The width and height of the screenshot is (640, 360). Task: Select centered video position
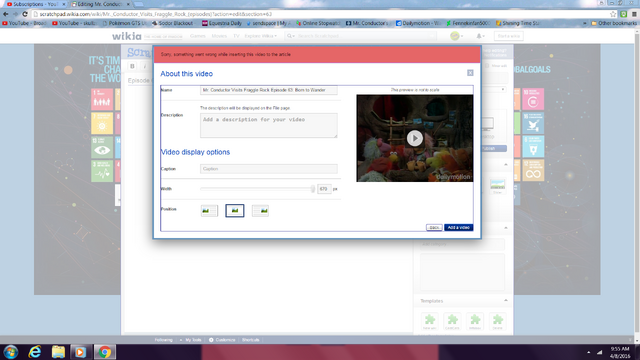[x=235, y=211]
